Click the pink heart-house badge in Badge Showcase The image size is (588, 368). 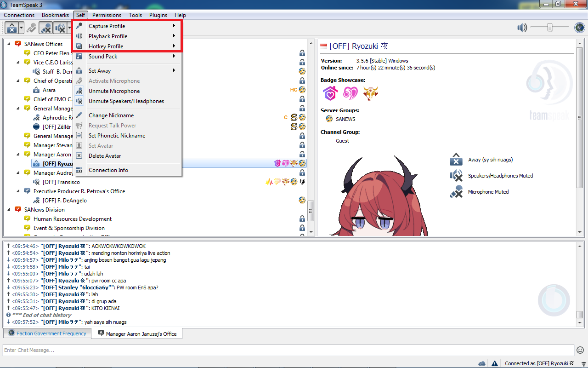click(330, 93)
